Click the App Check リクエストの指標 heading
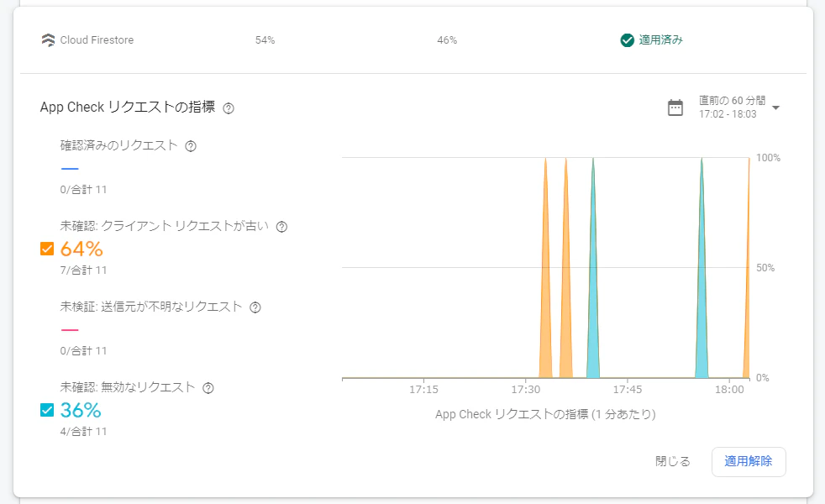This screenshot has height=504, width=825. tap(128, 108)
